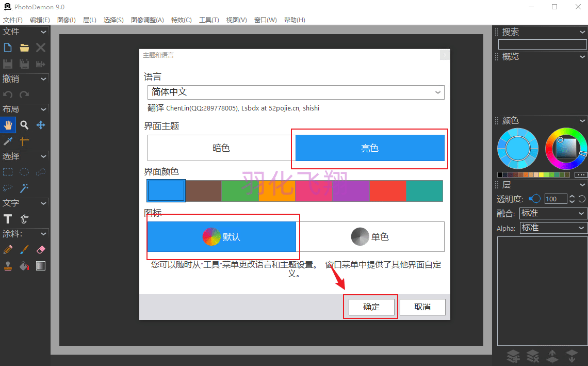
Task: Collapse the 撤销 toolbox section
Action: tap(43, 79)
